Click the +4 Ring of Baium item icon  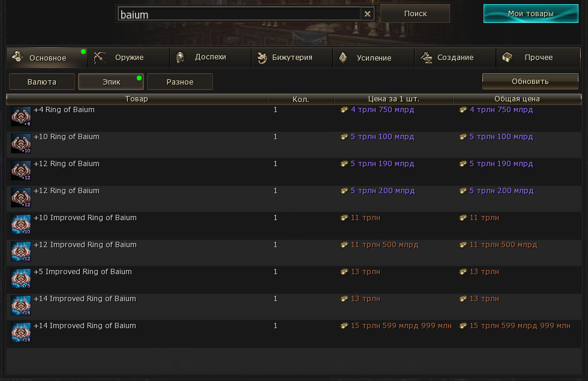point(21,116)
